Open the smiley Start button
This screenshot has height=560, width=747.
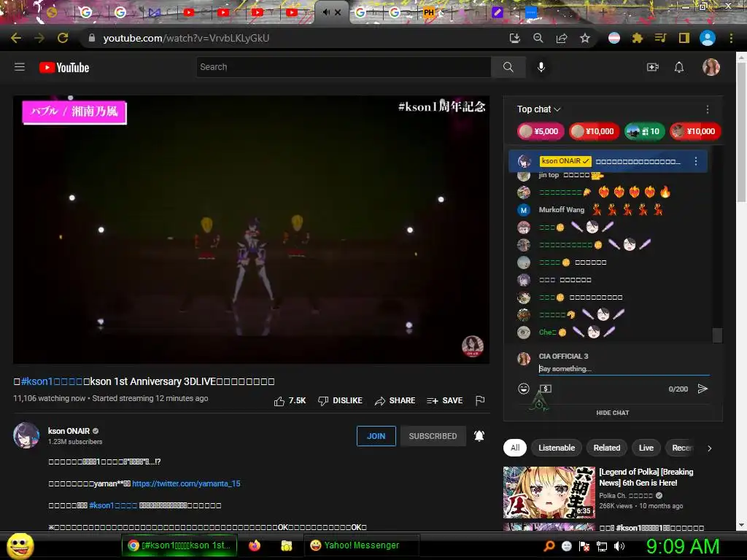[20, 545]
